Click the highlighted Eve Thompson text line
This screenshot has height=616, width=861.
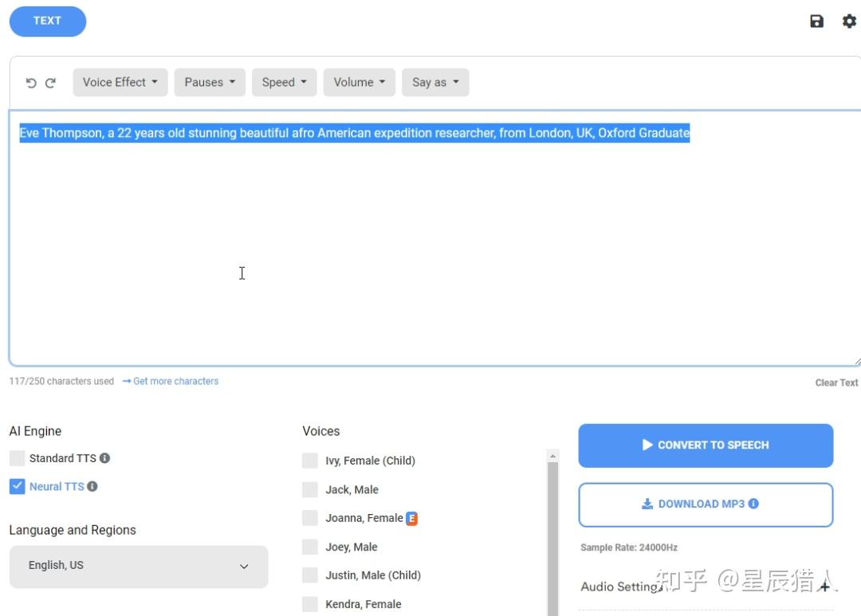355,133
